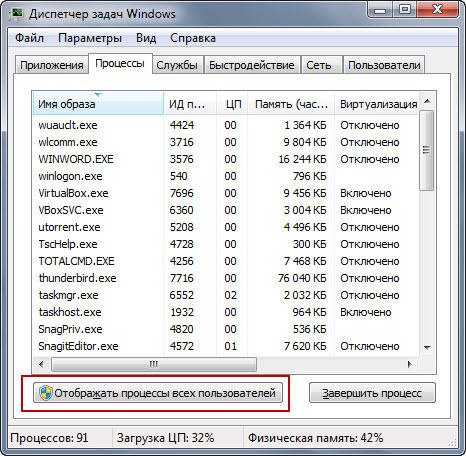Open the Вид menu
Viewport: 466px width, 456px height.
146,38
